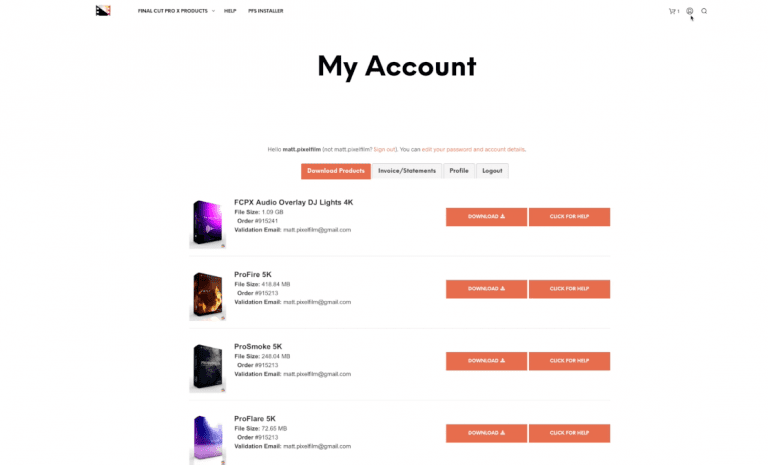
Task: Click the user account icon
Action: click(690, 11)
